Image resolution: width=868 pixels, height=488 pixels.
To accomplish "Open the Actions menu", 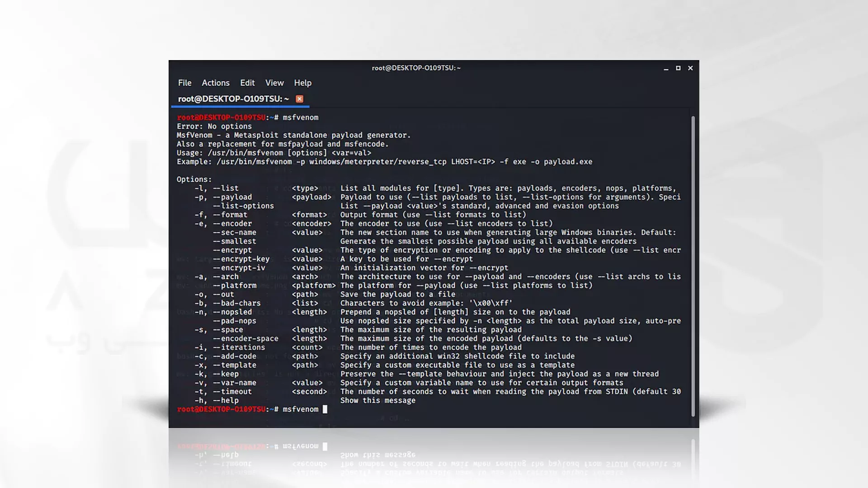I will (216, 83).
